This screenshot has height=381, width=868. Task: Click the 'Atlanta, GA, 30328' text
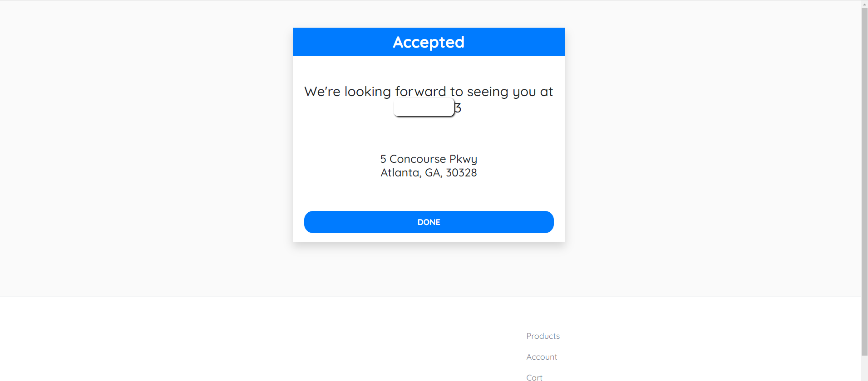[x=429, y=173]
